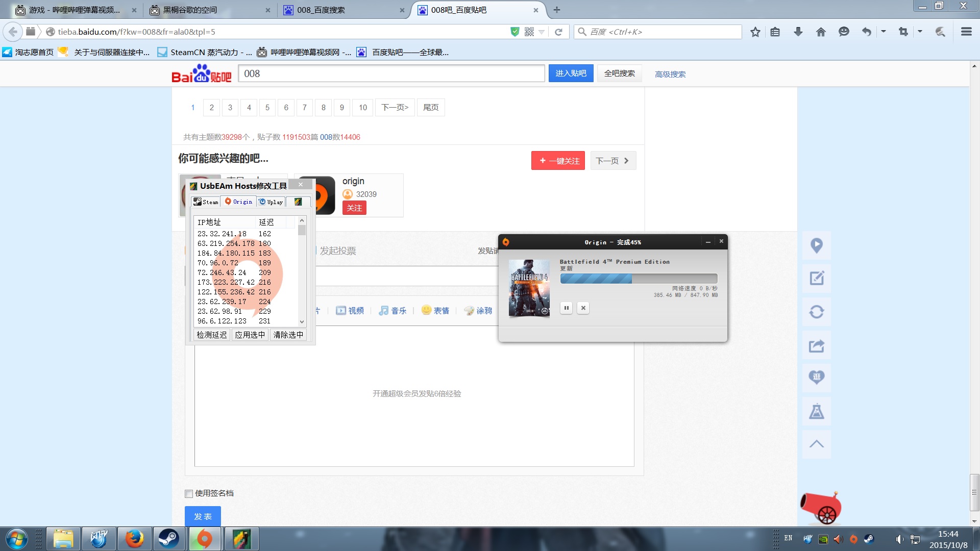Click the Battlefield 4 download progress bar
980x551 pixels.
[639, 279]
